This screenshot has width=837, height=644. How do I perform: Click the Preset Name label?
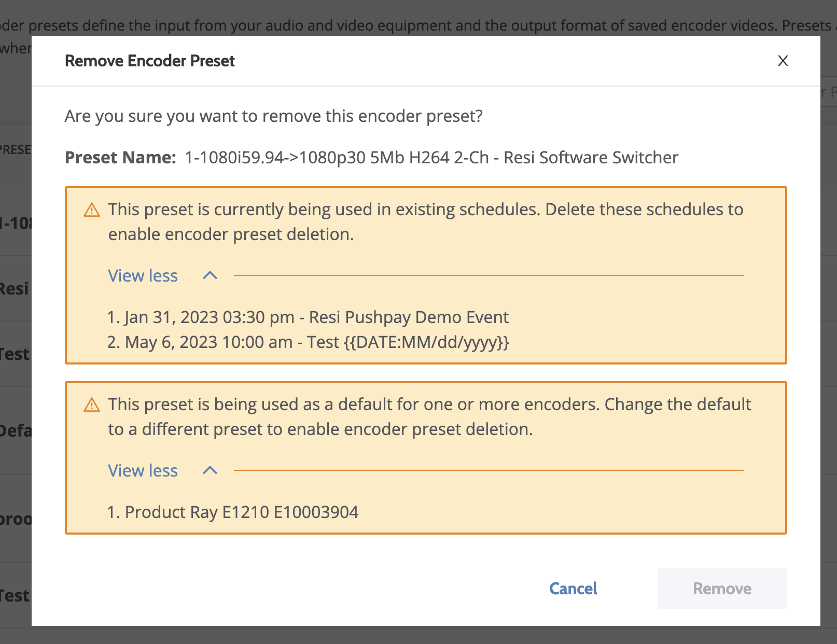[x=120, y=158]
